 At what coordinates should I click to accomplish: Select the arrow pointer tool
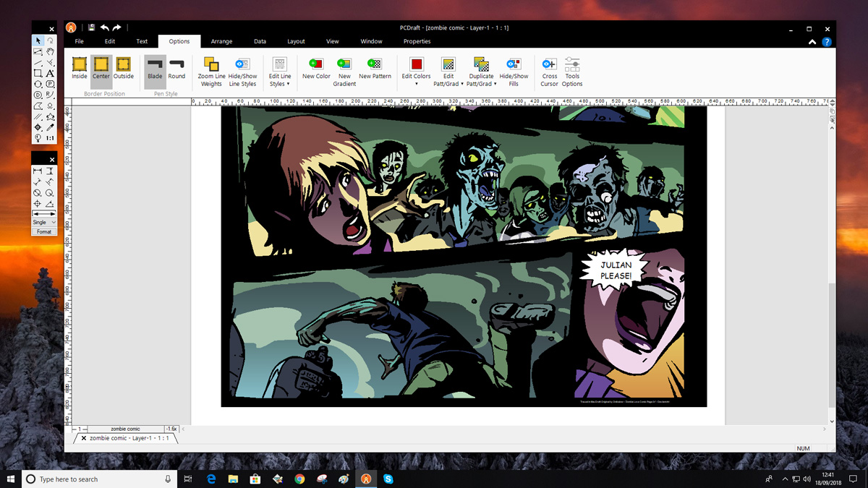38,41
